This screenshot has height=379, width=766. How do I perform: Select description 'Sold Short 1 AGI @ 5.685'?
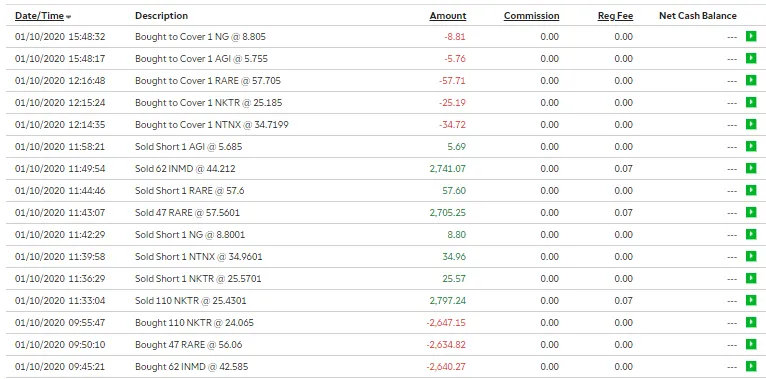tap(189, 147)
